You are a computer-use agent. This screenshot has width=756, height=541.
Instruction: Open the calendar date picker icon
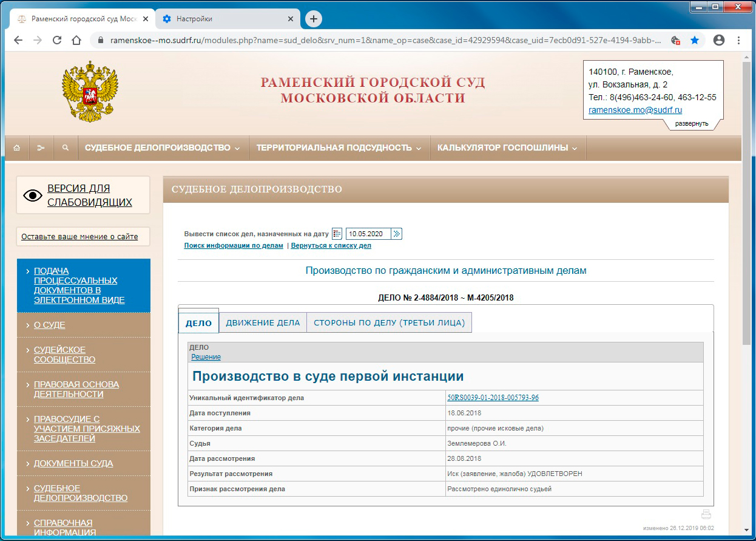337,234
